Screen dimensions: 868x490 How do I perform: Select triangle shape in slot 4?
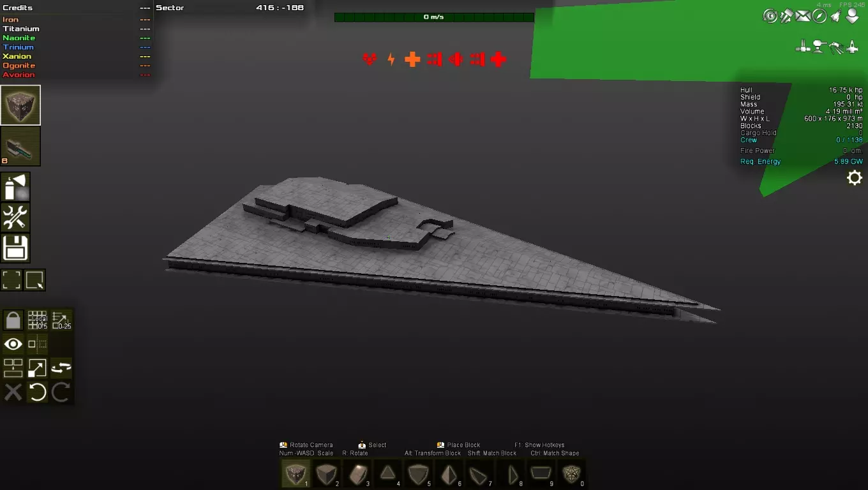(387, 474)
